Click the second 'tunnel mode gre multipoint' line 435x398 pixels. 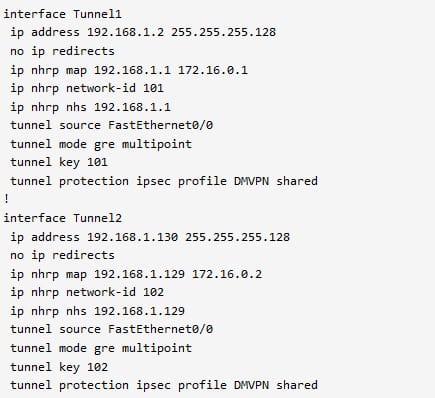(x=101, y=348)
